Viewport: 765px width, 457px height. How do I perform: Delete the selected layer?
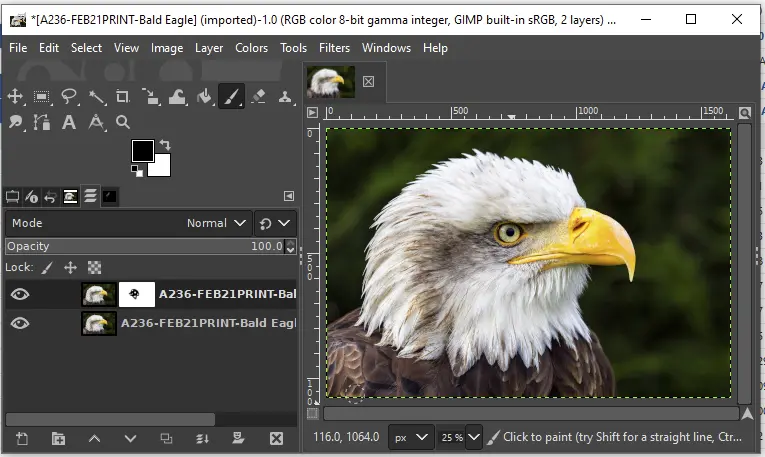(275, 438)
